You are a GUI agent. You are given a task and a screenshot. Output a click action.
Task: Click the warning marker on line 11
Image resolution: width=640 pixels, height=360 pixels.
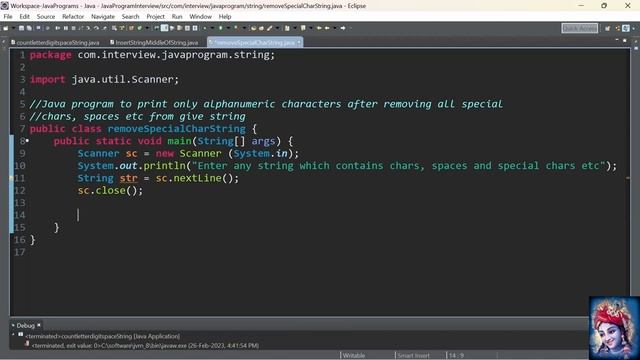tap(11, 178)
